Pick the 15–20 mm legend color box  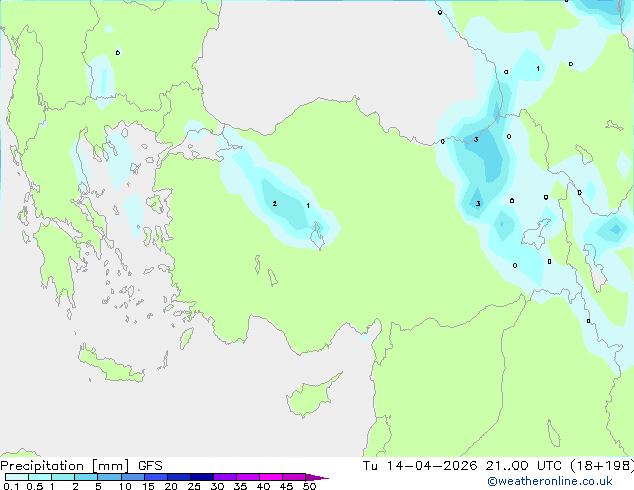click(x=155, y=477)
